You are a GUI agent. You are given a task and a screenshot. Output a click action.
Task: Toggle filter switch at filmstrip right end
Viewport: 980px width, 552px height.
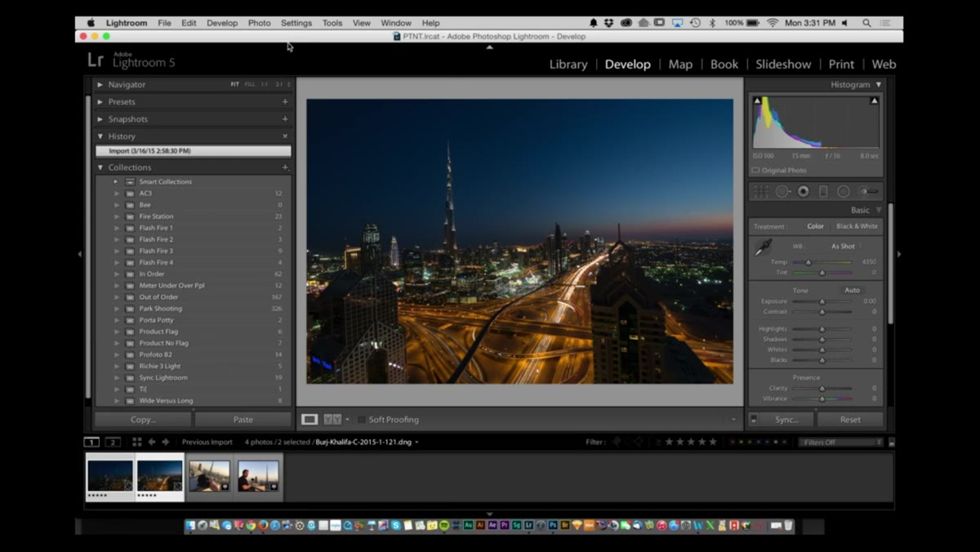[891, 443]
